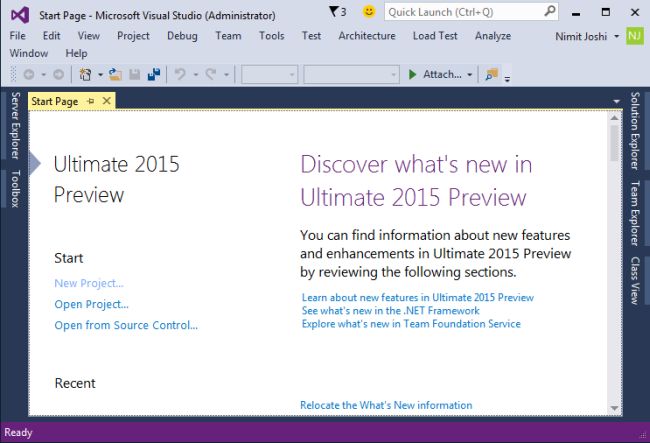Select the Start Page tab
The image size is (650, 443).
55,101
